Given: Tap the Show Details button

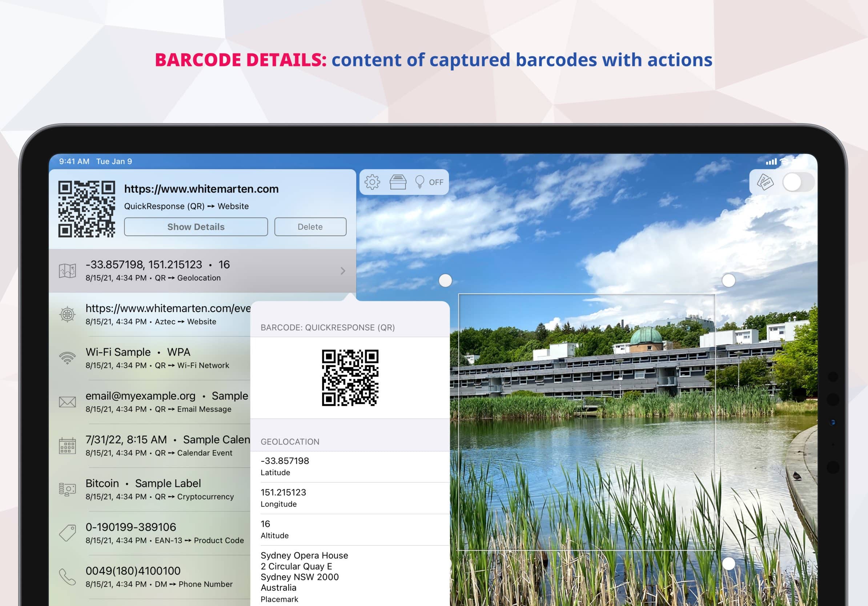Looking at the screenshot, I should pyautogui.click(x=196, y=227).
